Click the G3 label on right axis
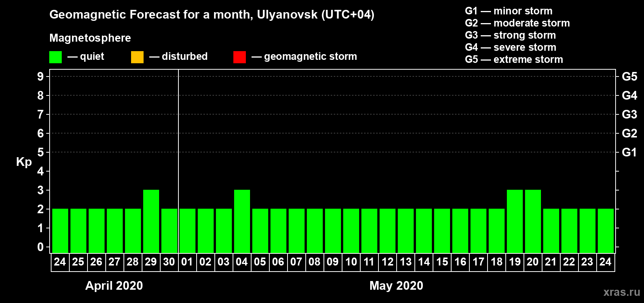 (630, 114)
